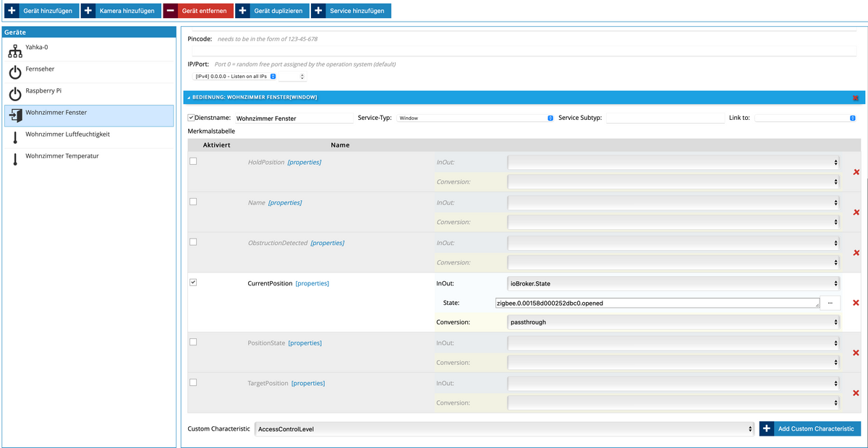Click the Fernseher power icon
Image resolution: width=868 pixels, height=448 pixels.
[15, 72]
